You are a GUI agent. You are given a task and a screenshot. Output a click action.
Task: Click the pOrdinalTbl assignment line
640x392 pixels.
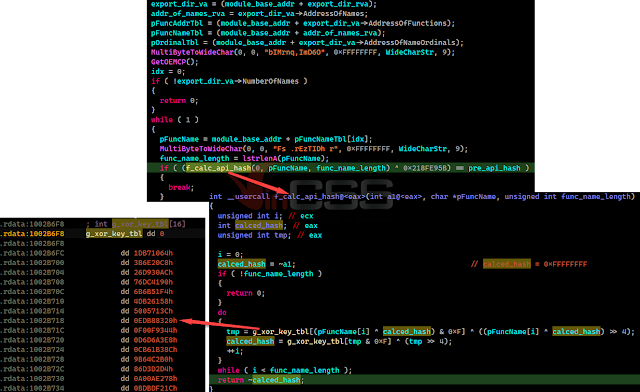pyautogui.click(x=307, y=42)
